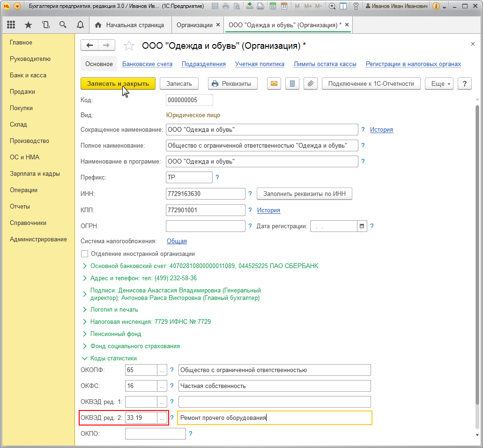Open the information icon in title bar
Screen dimensions: 483x448
[x=436, y=6]
